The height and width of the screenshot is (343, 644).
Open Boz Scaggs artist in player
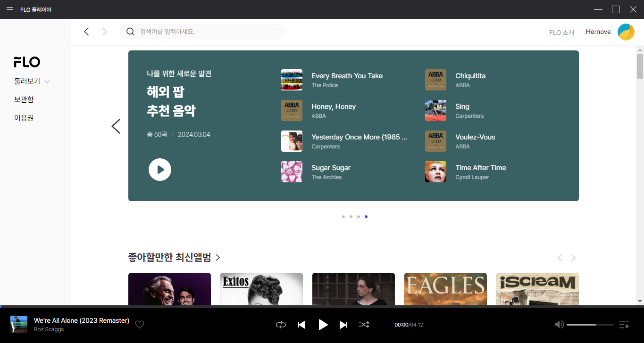click(49, 329)
